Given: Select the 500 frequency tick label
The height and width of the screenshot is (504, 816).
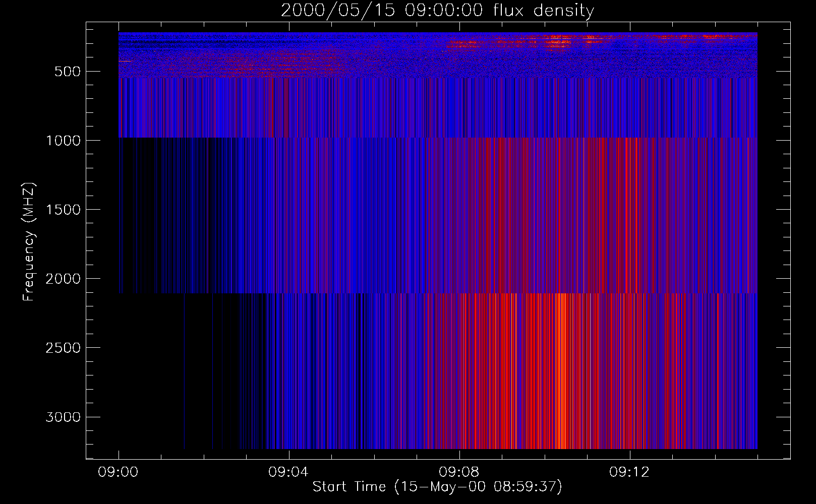Looking at the screenshot, I should [x=68, y=72].
